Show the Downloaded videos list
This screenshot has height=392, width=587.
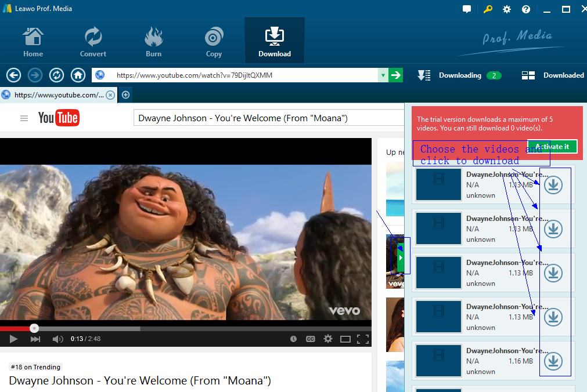pyautogui.click(x=553, y=75)
